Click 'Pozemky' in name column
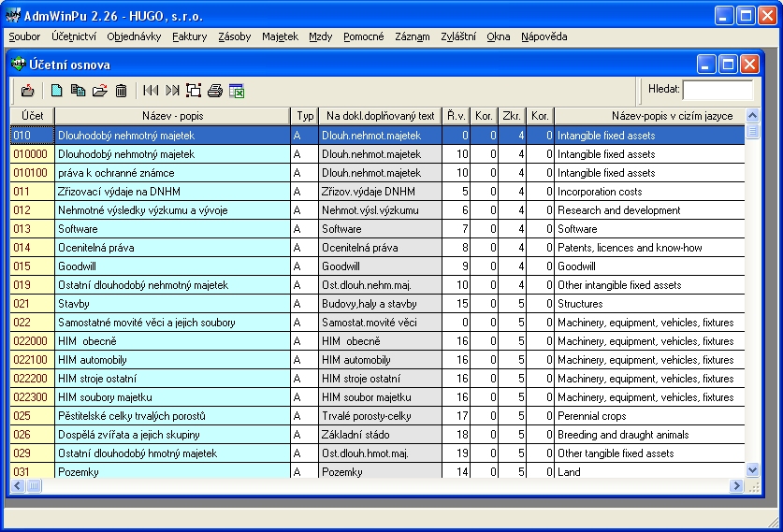 click(172, 471)
